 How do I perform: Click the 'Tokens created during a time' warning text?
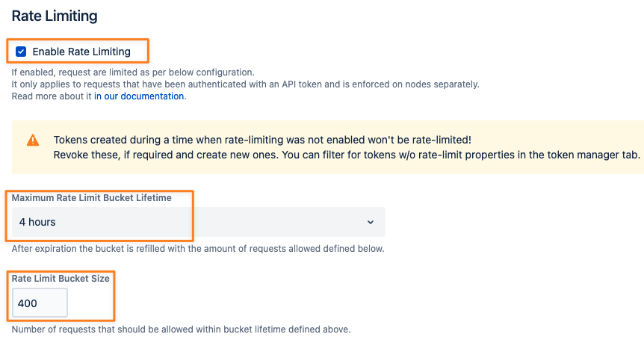[x=262, y=140]
